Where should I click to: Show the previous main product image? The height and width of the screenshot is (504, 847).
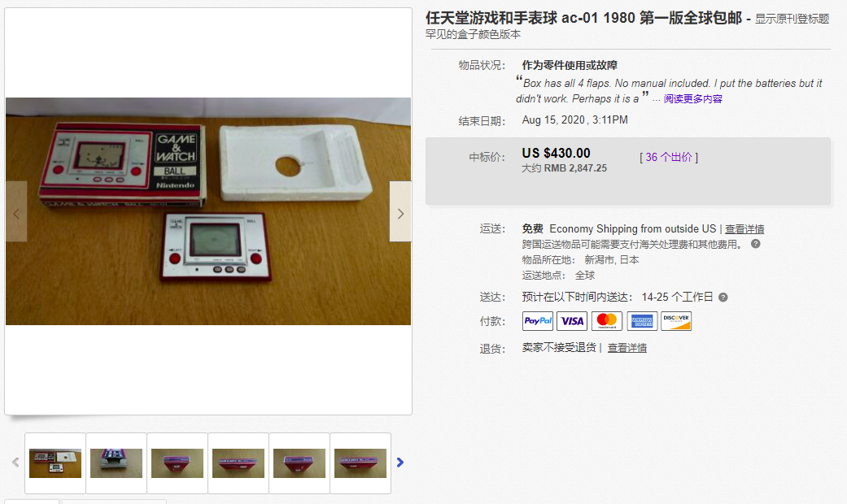point(16,211)
